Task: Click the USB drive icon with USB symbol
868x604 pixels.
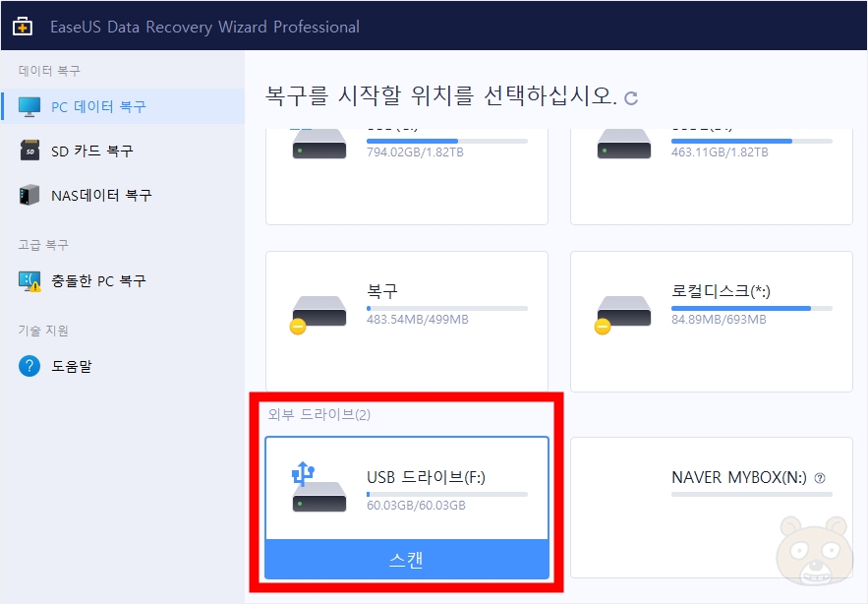Action: [318, 487]
